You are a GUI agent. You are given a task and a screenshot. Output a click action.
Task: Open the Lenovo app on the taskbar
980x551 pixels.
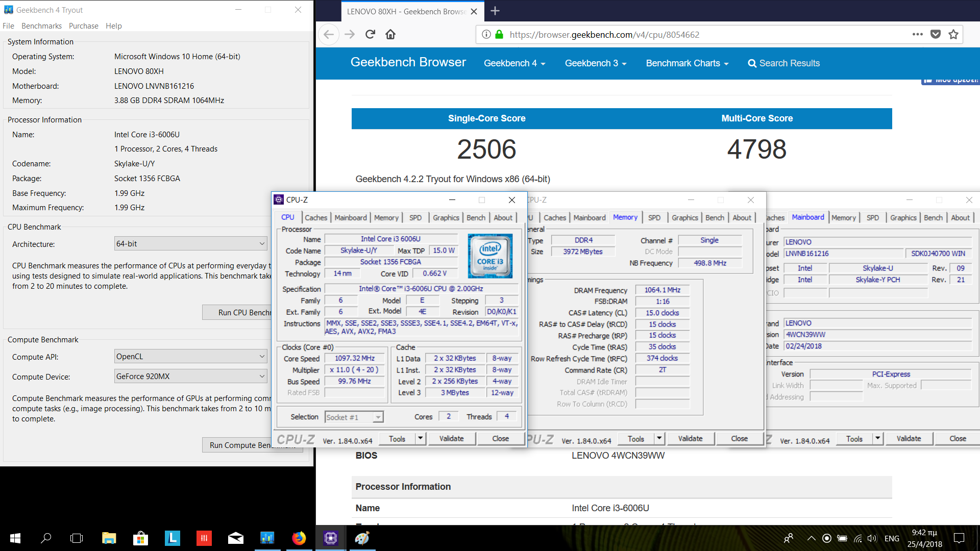coord(173,538)
